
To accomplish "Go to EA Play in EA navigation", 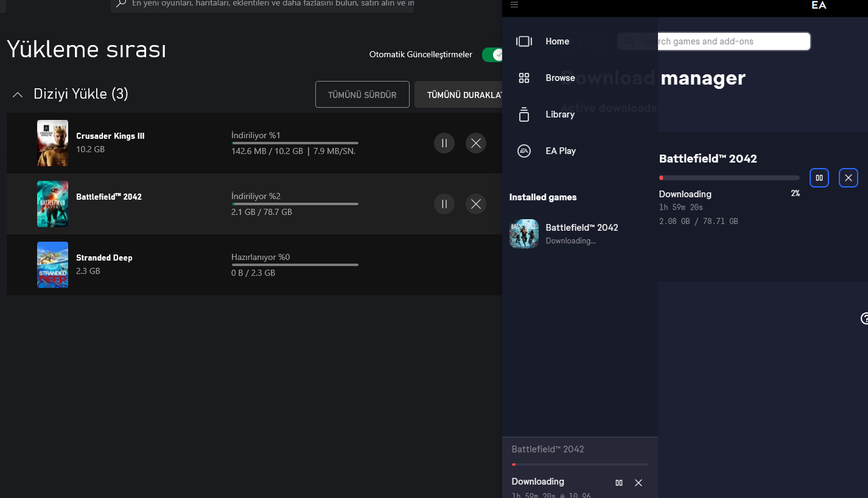I will [561, 151].
